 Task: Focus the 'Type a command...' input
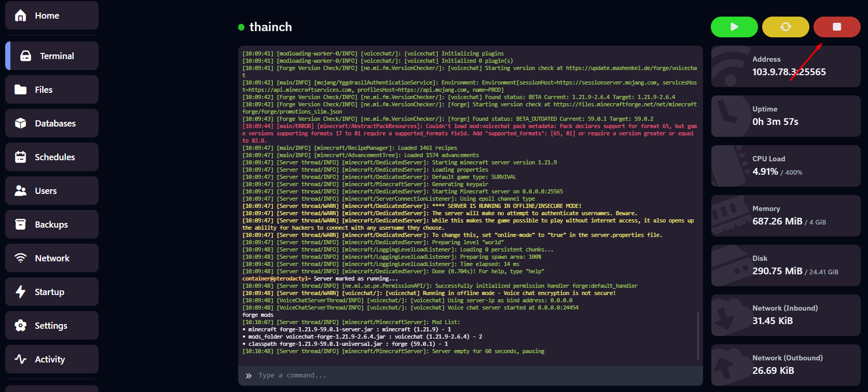pos(467,375)
